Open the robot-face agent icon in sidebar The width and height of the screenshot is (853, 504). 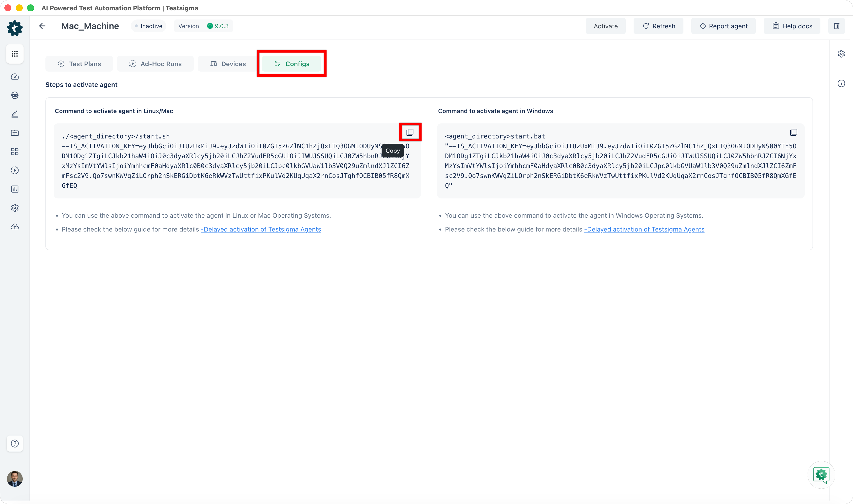tap(15, 95)
